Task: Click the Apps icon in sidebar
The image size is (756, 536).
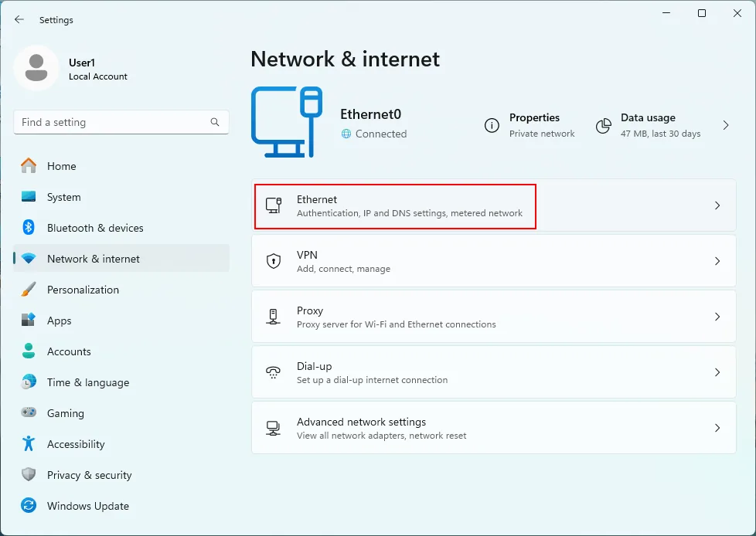Action: click(29, 321)
